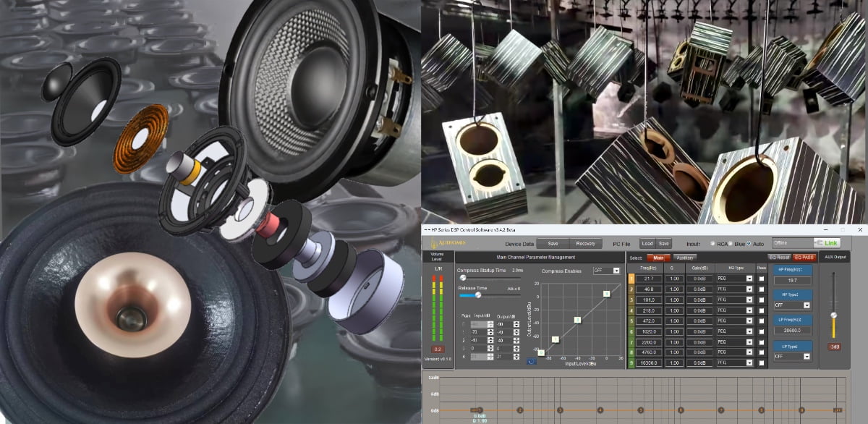Expand EQ Type dropdown for band 3

pyautogui.click(x=748, y=299)
